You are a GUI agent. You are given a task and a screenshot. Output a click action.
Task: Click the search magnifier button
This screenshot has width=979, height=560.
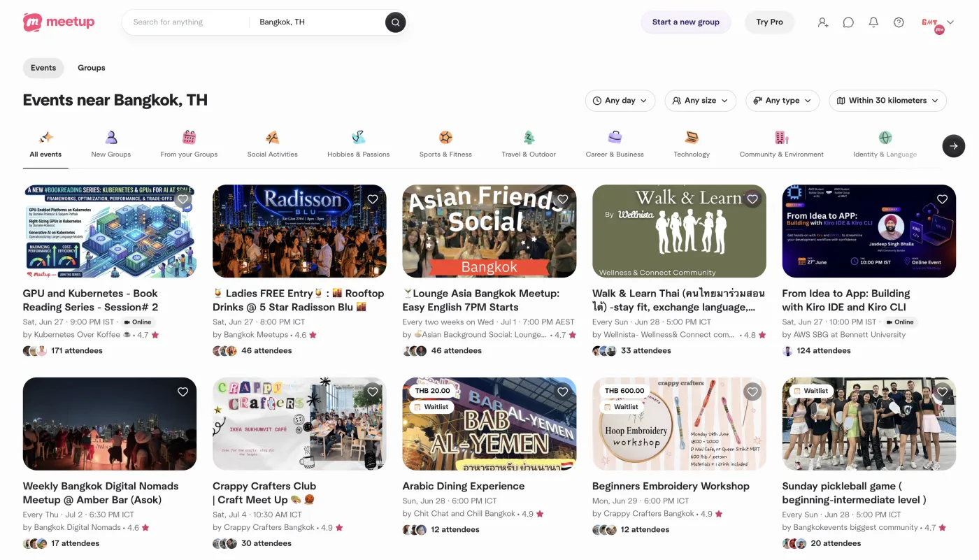[395, 22]
